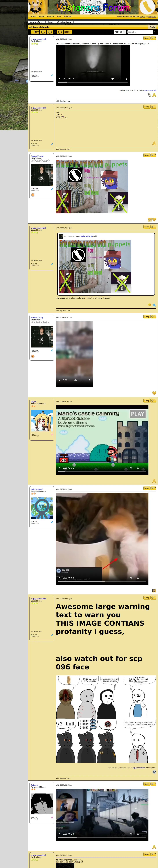Click the cookie award icon under SadeceZinzap's Jul 2 profile
158x868 pixels.
coord(33,195)
